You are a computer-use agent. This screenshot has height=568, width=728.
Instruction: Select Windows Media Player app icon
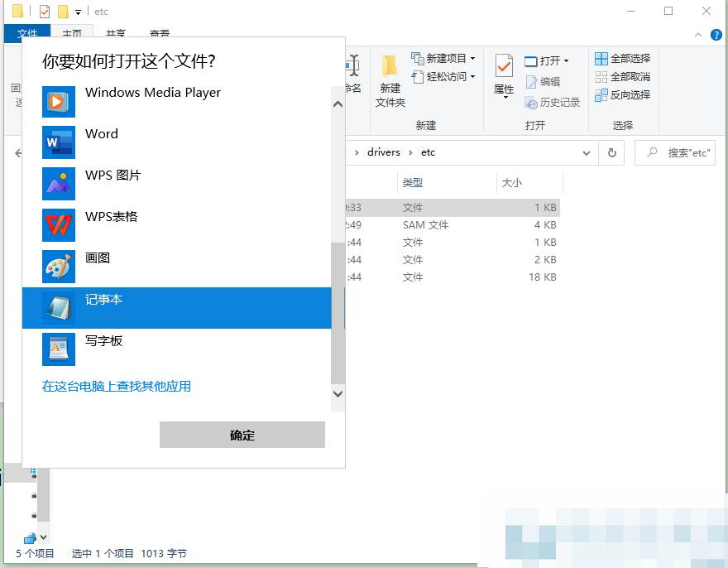click(x=59, y=101)
